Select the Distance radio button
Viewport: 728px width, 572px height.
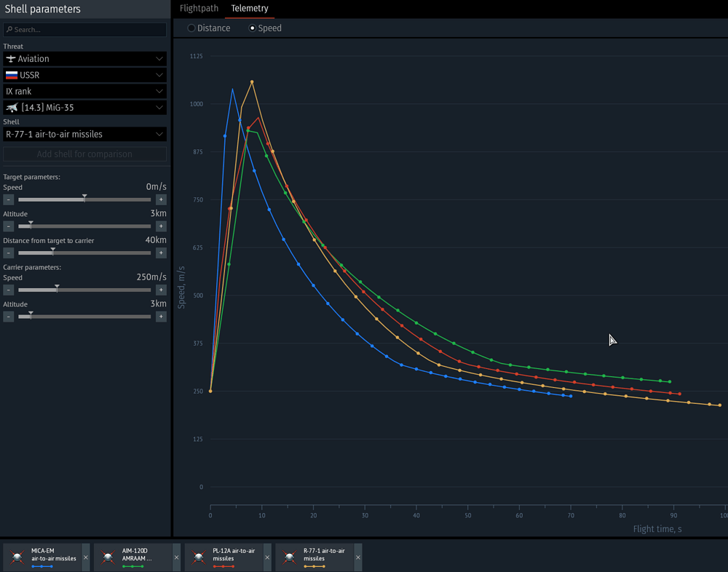point(191,28)
